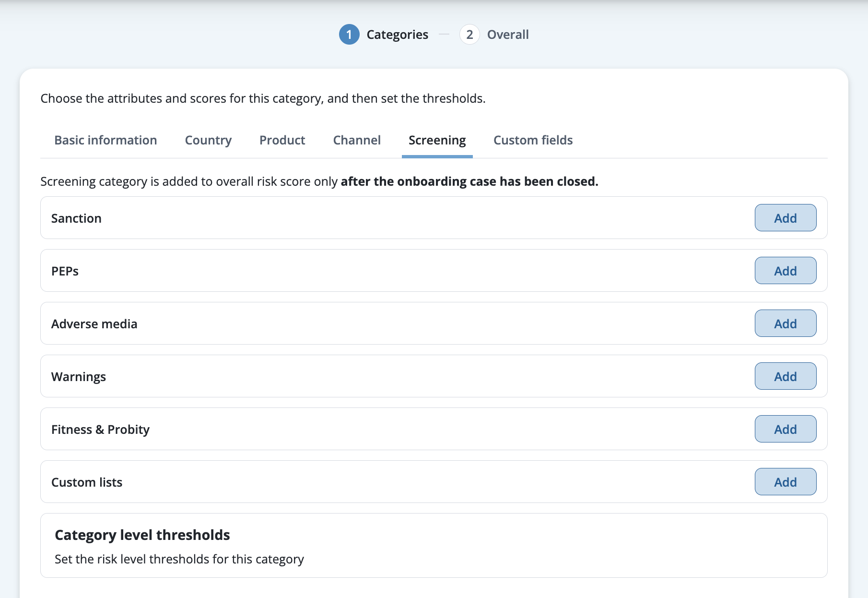Click the step 1 Categories circle
The height and width of the screenshot is (598, 868).
click(x=349, y=35)
